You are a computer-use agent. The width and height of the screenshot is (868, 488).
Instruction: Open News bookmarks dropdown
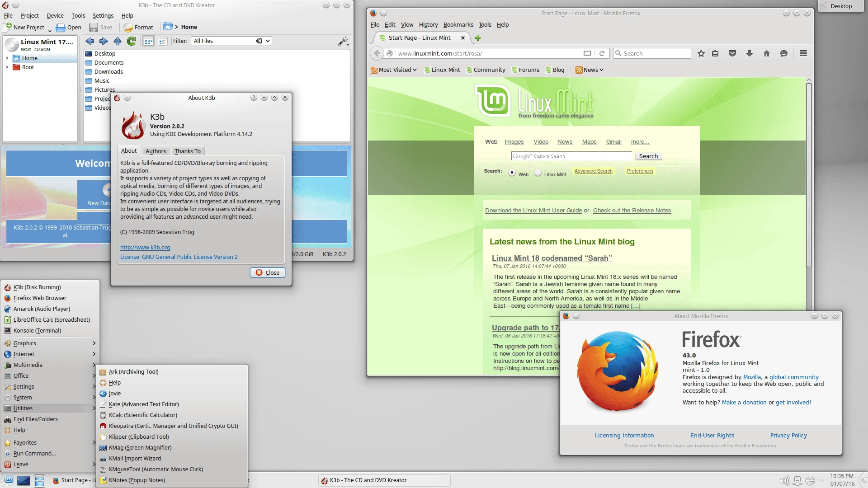point(590,70)
